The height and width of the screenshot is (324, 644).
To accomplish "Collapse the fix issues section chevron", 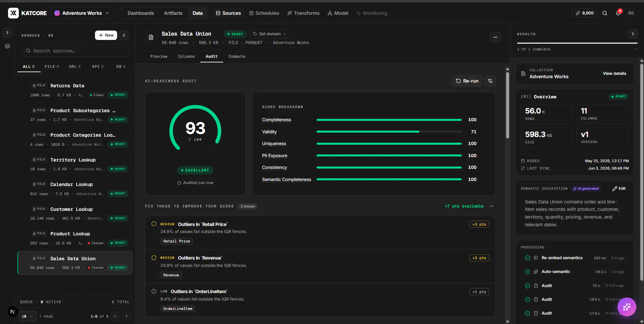I will click(x=492, y=206).
